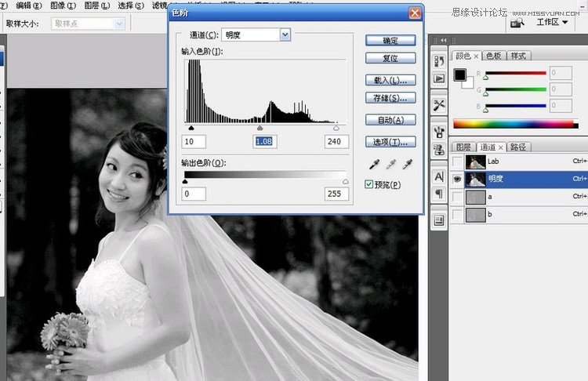This screenshot has width=588, height=381.
Task: Click the input shadow value field 10
Action: 194,142
